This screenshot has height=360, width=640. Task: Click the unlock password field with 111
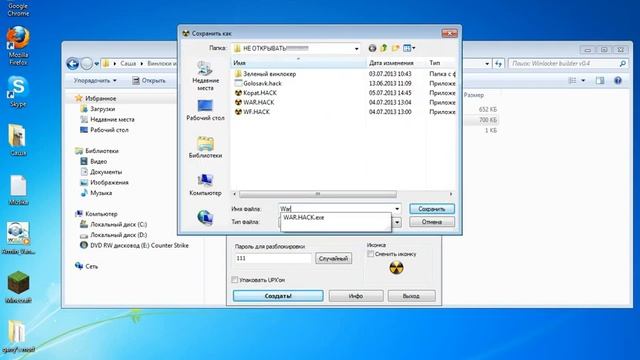pyautogui.click(x=273, y=258)
